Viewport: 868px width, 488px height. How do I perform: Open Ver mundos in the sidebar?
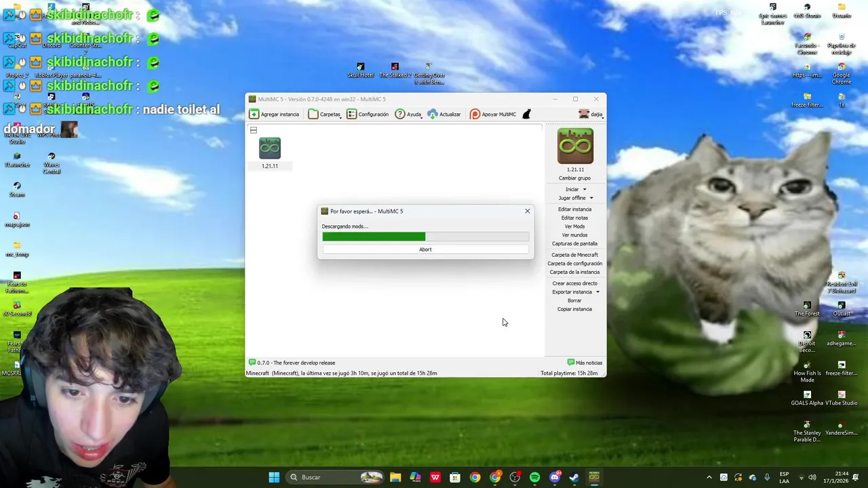pyautogui.click(x=574, y=235)
